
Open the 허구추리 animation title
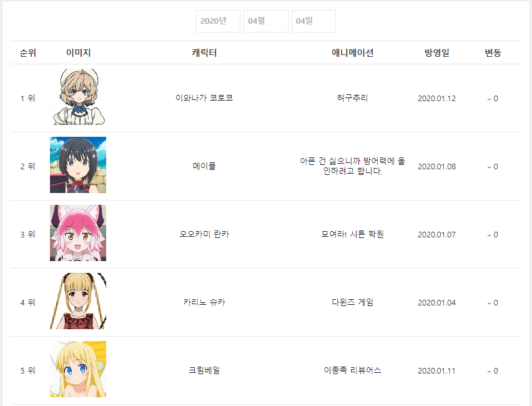[353, 98]
